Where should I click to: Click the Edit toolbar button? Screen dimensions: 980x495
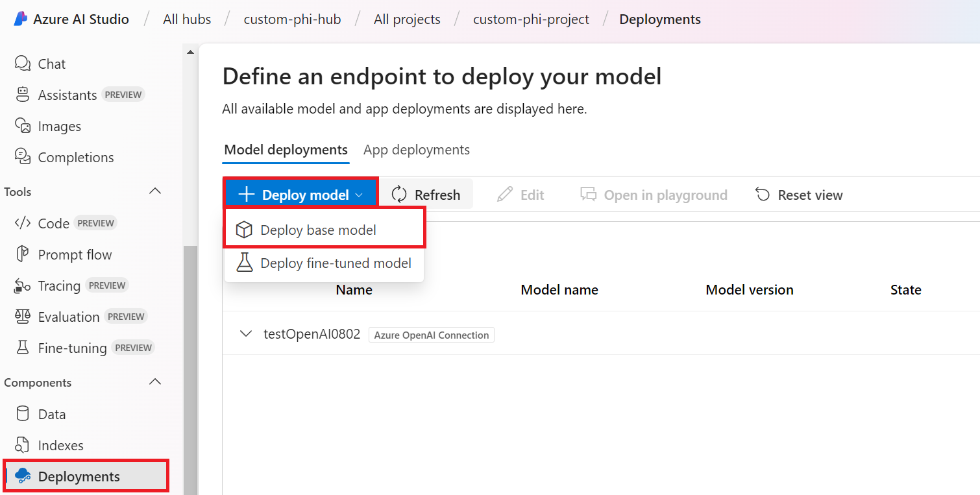point(521,195)
